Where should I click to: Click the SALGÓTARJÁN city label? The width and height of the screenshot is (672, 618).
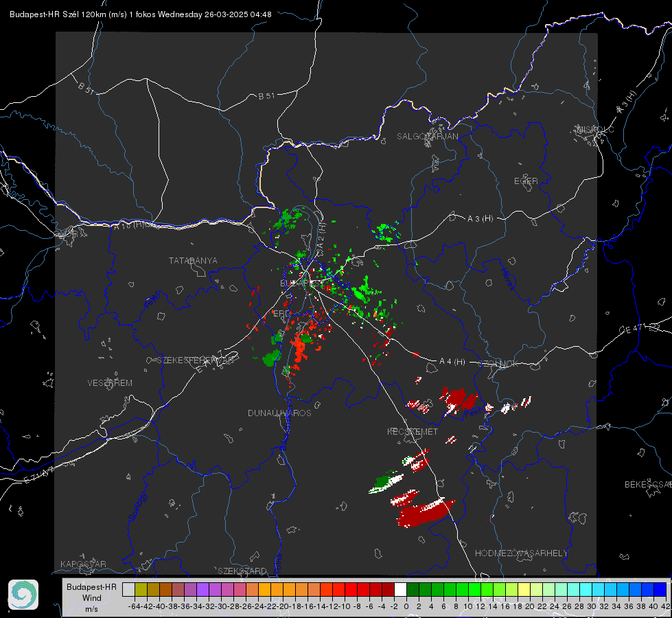point(427,137)
